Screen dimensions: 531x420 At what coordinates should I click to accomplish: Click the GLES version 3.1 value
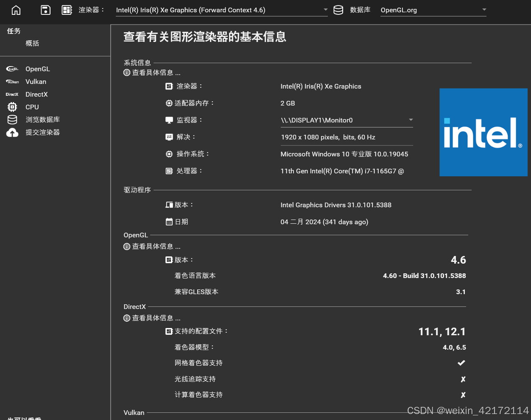coord(461,292)
